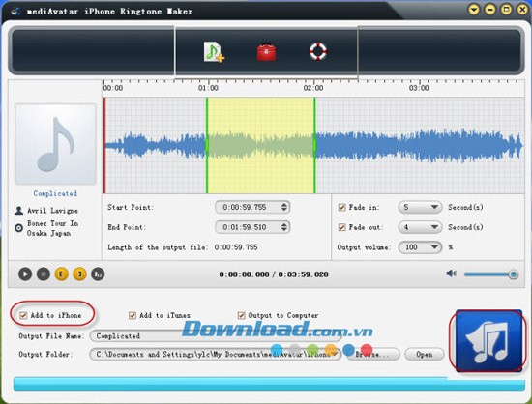Toggle the Output to Computer checkbox
The width and height of the screenshot is (532, 404).
coord(241,315)
